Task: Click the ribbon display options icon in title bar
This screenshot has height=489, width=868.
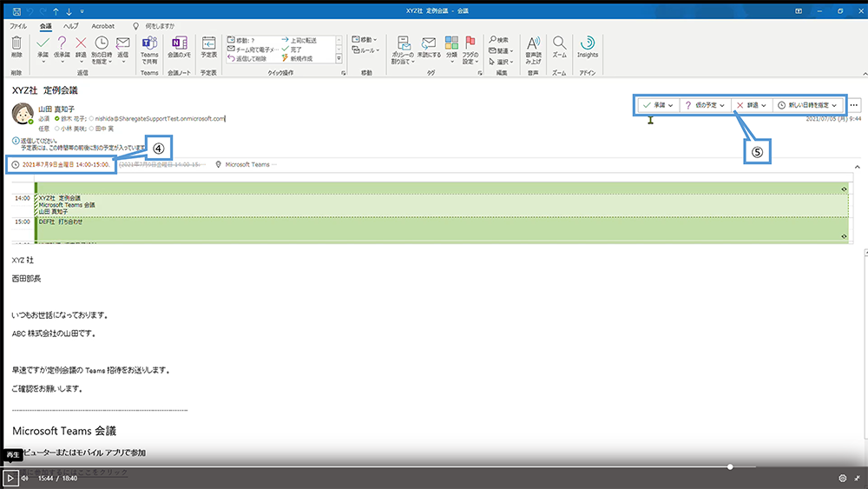Action: click(x=799, y=11)
